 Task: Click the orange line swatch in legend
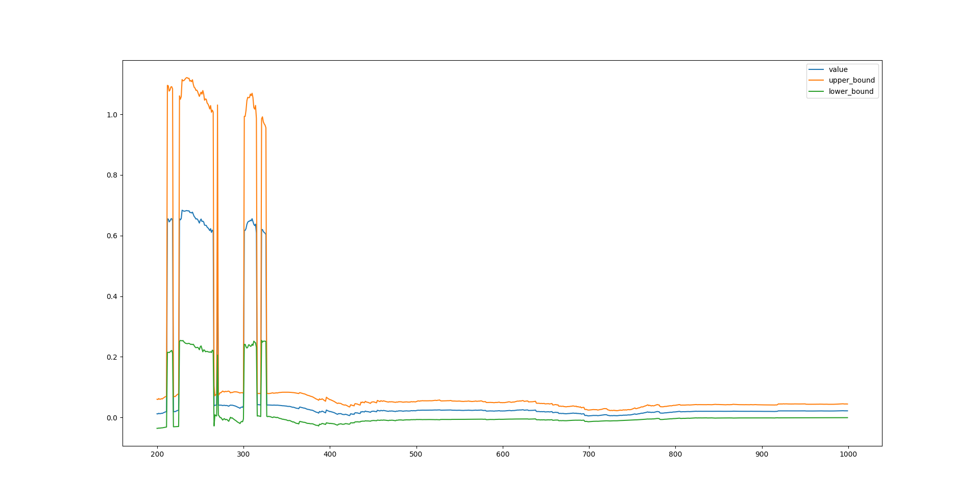[816, 80]
